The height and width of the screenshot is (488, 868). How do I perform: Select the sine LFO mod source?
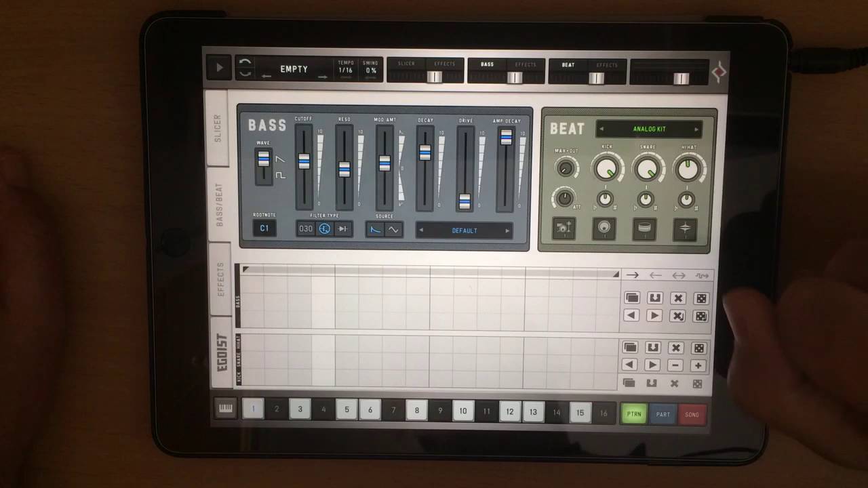coord(393,230)
